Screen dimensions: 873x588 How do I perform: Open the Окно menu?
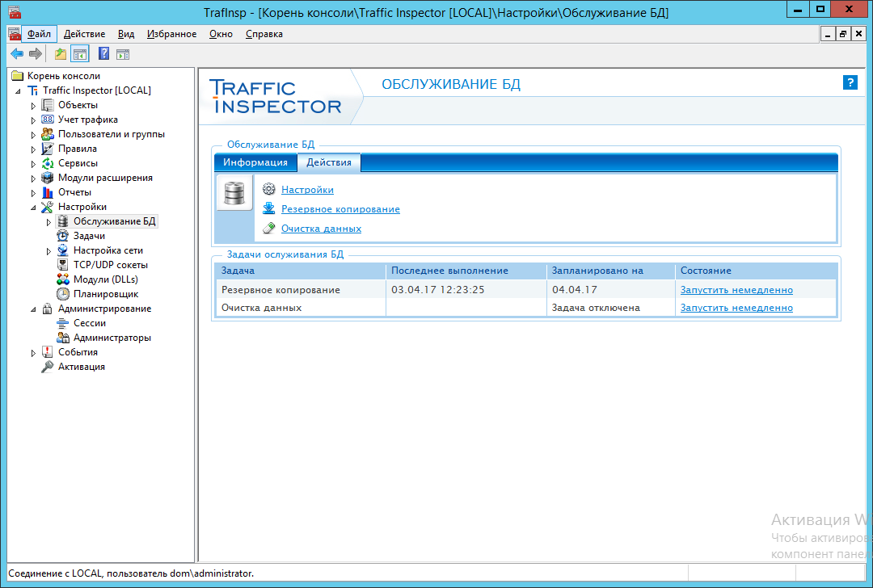221,34
